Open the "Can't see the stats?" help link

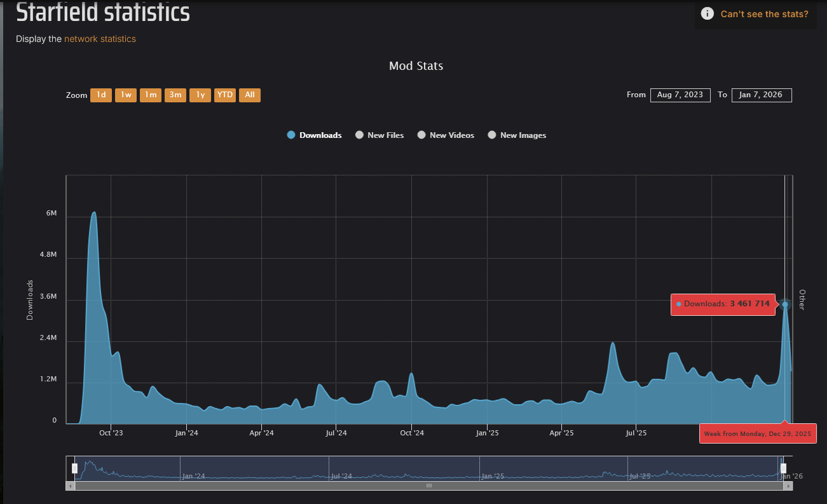tap(764, 14)
